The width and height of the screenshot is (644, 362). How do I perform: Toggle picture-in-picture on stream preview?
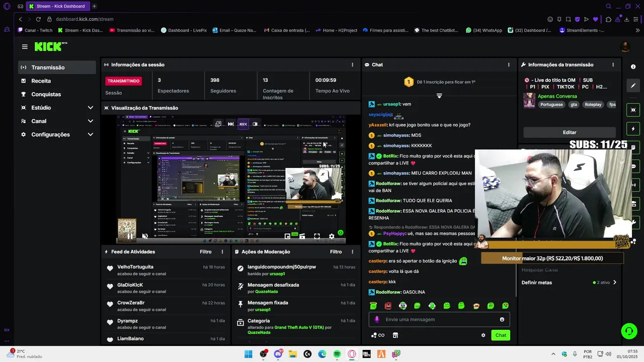[x=287, y=236]
